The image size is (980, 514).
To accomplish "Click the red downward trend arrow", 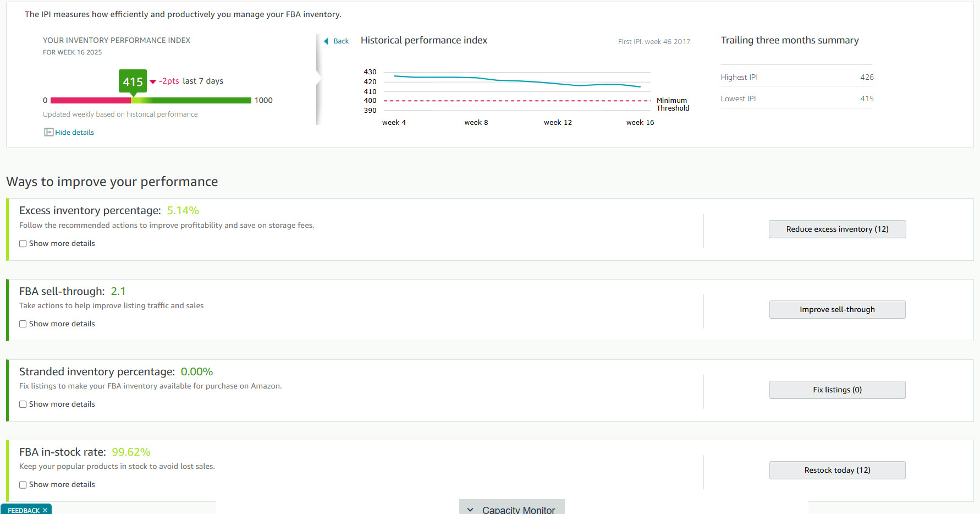I will 153,81.
